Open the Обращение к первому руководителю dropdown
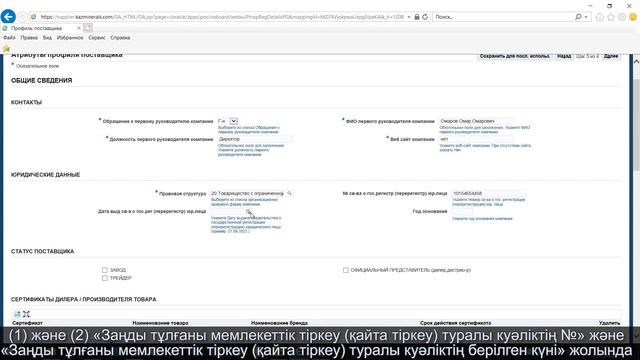Image resolution: width=640 pixels, height=360 pixels. coord(227,121)
